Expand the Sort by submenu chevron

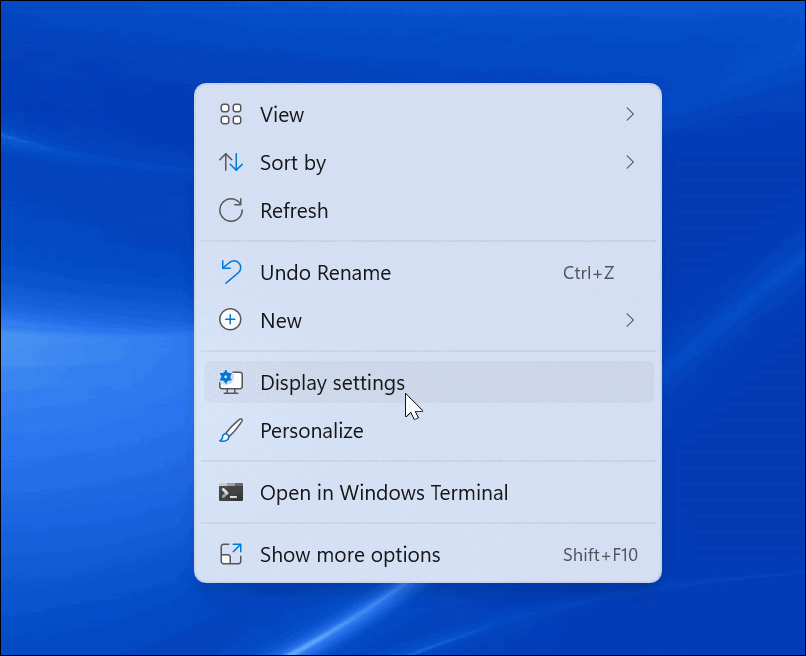[630, 162]
